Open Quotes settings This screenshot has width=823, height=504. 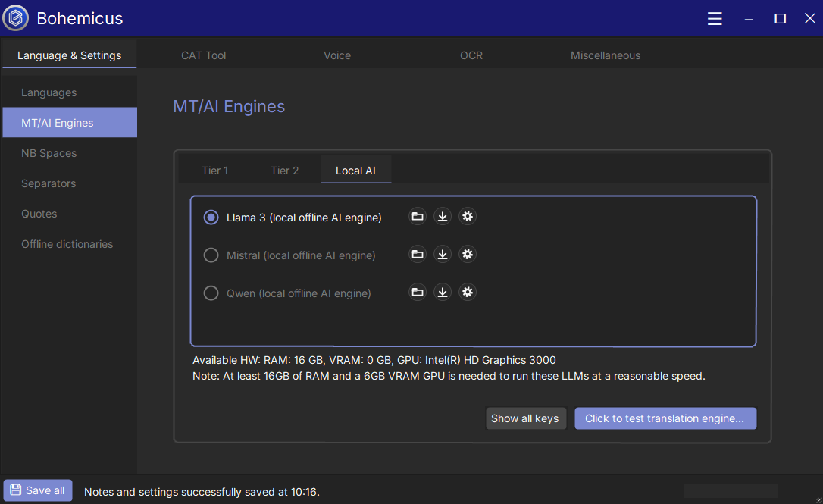point(70,214)
